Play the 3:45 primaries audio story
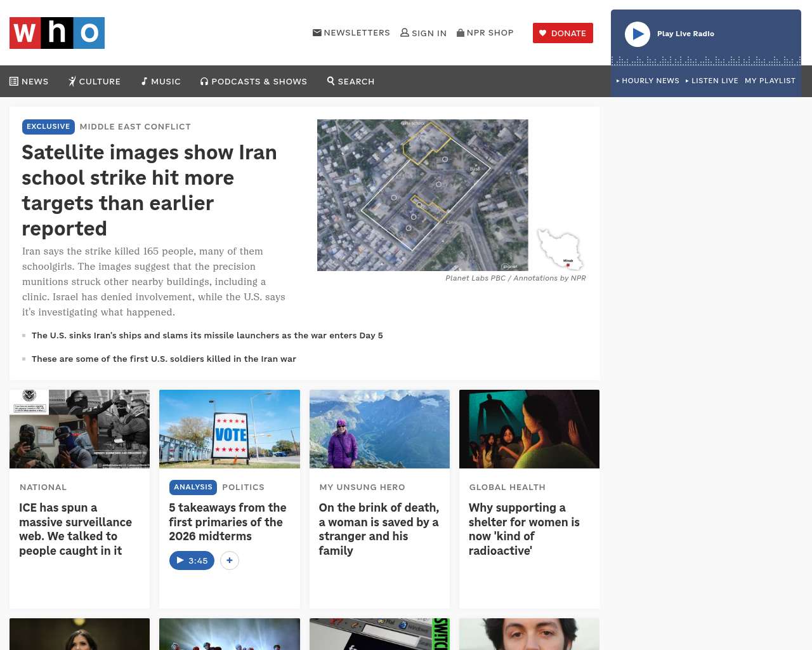The height and width of the screenshot is (650, 812). point(192,560)
